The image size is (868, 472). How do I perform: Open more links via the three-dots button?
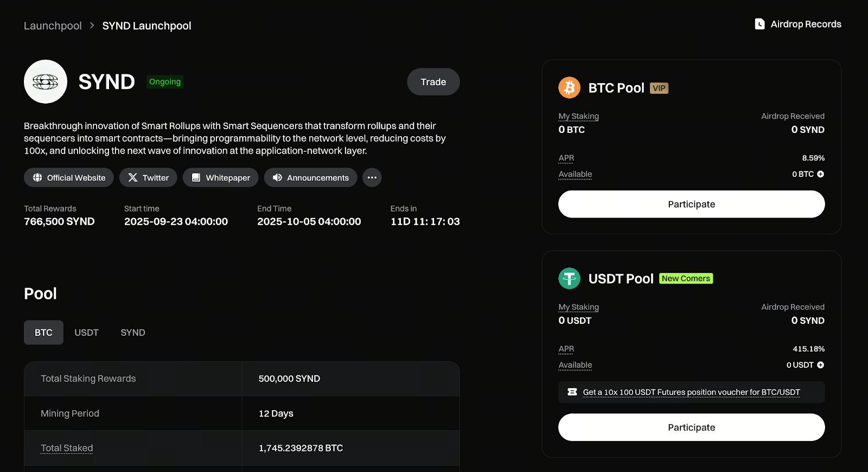[x=372, y=177]
